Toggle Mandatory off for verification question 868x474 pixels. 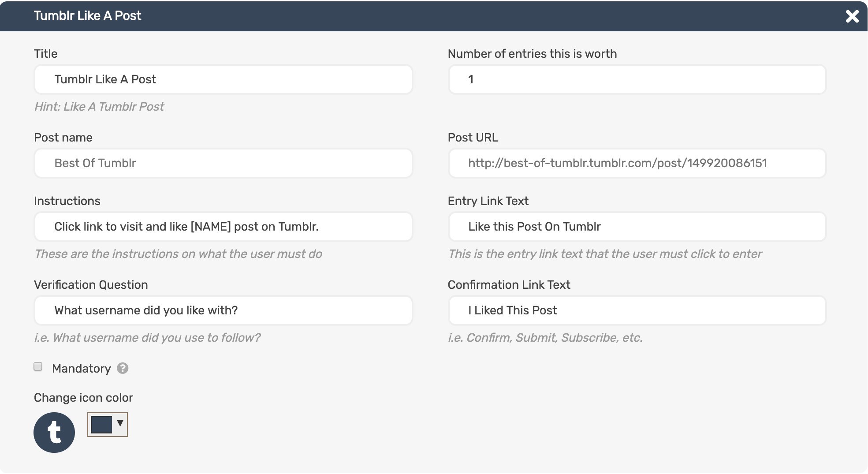[x=38, y=366]
